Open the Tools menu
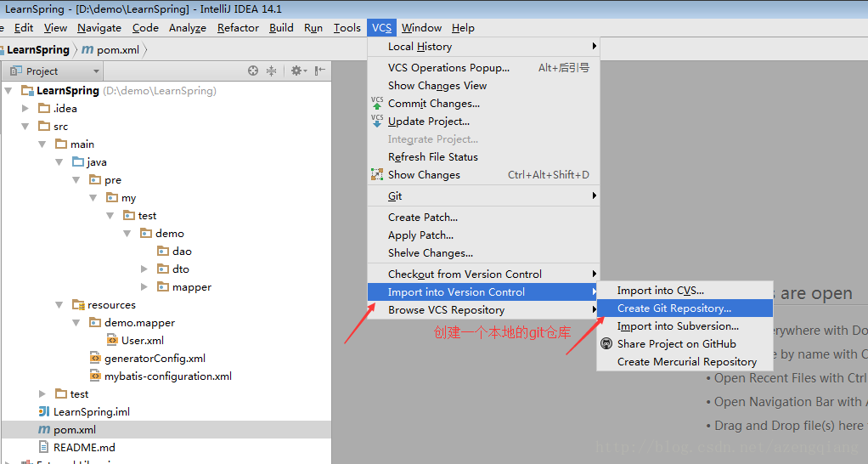Screen dimensions: 868x464 pos(347,28)
